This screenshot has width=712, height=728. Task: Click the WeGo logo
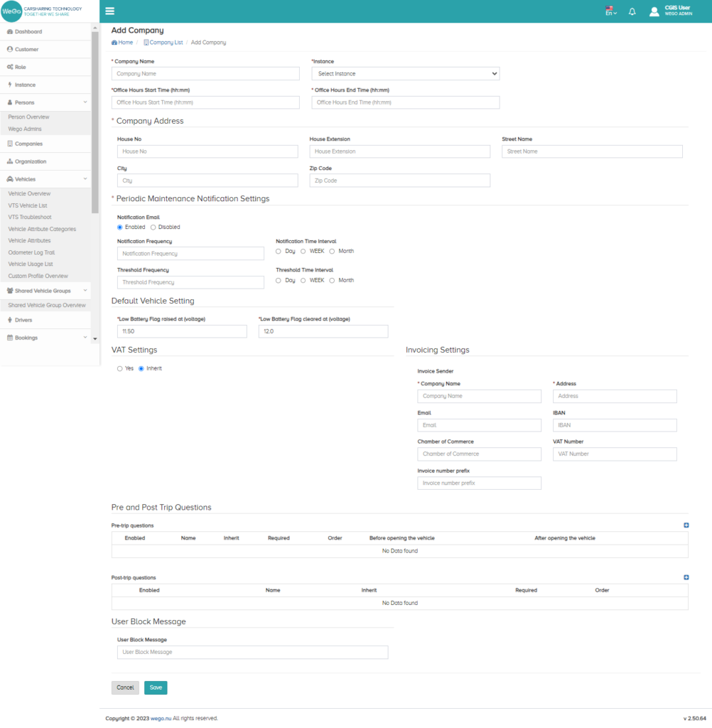point(11,11)
